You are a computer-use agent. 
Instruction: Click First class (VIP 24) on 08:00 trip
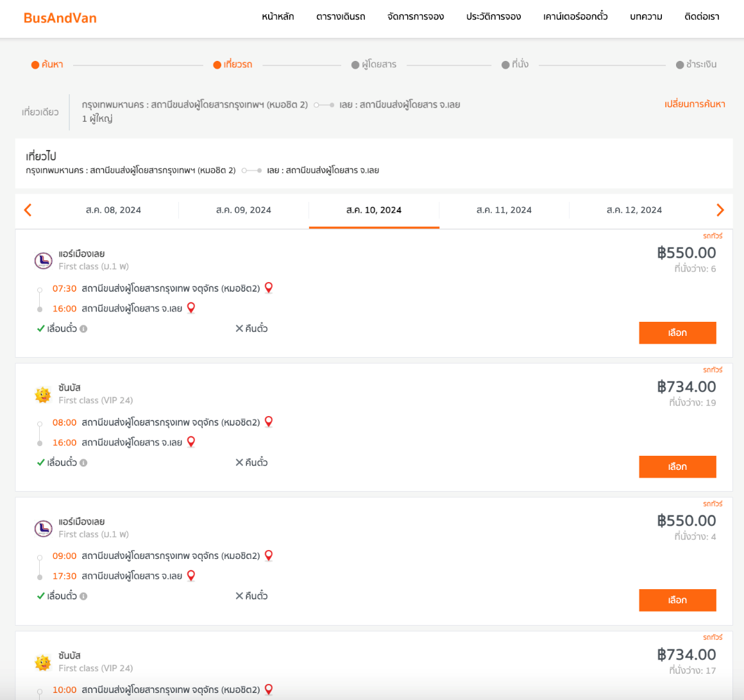point(96,400)
